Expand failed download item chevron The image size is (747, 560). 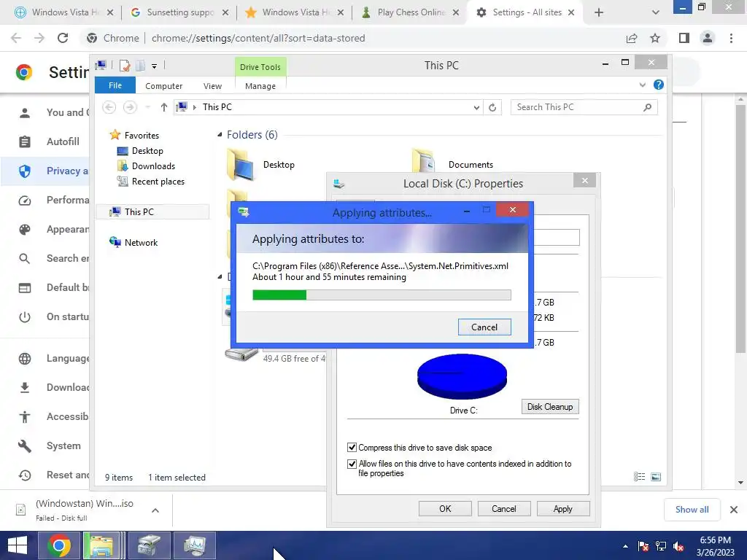(x=155, y=510)
